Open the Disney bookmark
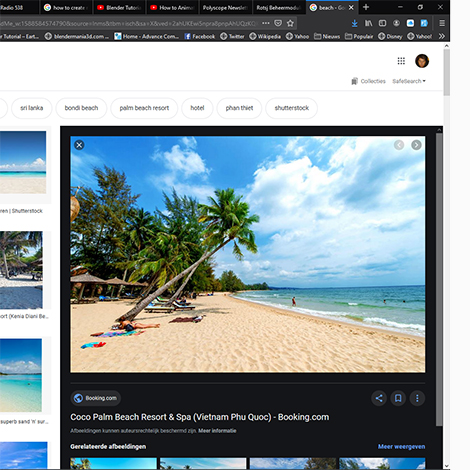The width and height of the screenshot is (470, 470). coord(390,36)
